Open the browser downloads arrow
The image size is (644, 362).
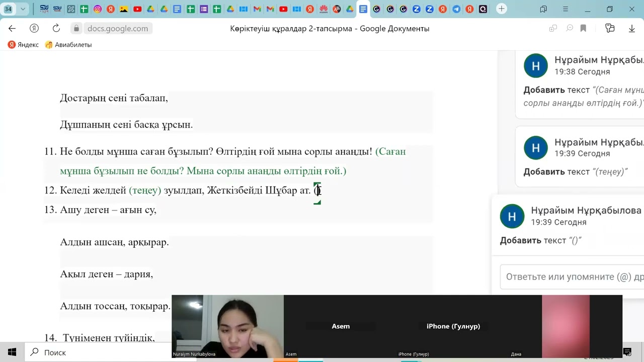click(x=632, y=29)
